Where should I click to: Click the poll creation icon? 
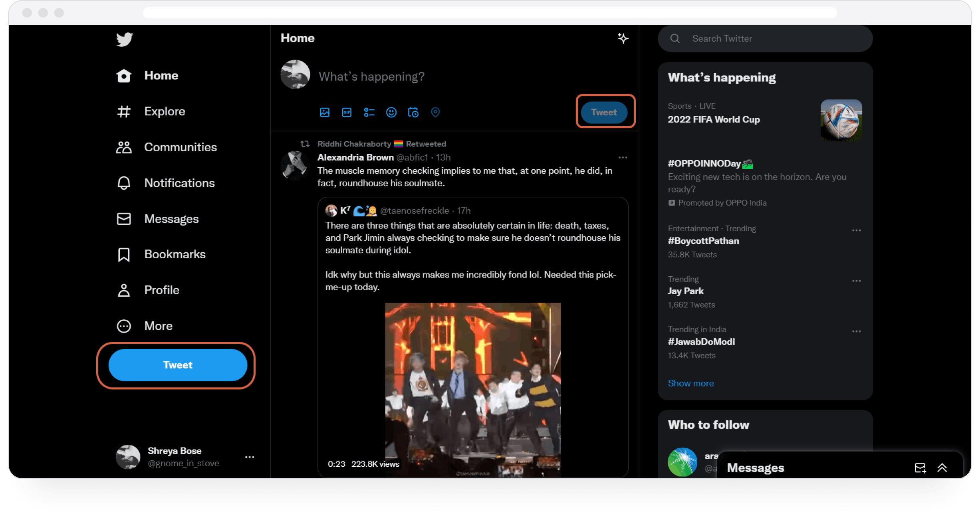[x=369, y=113]
